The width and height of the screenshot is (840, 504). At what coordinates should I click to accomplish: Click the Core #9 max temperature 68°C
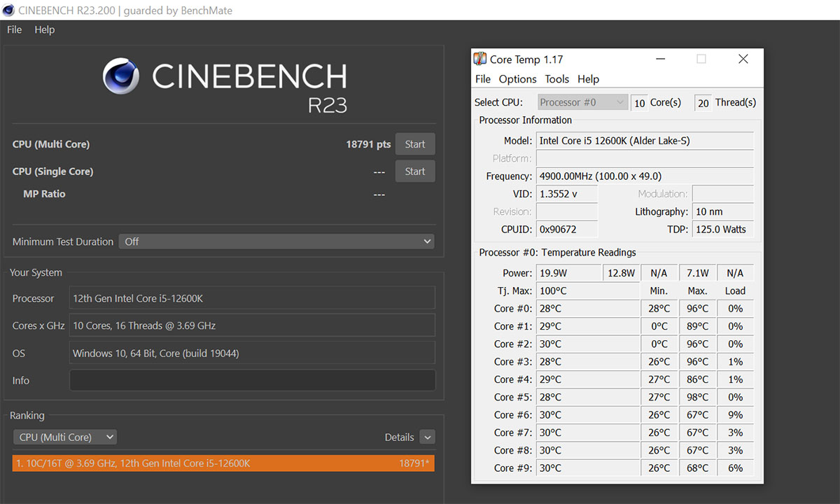[x=698, y=468]
